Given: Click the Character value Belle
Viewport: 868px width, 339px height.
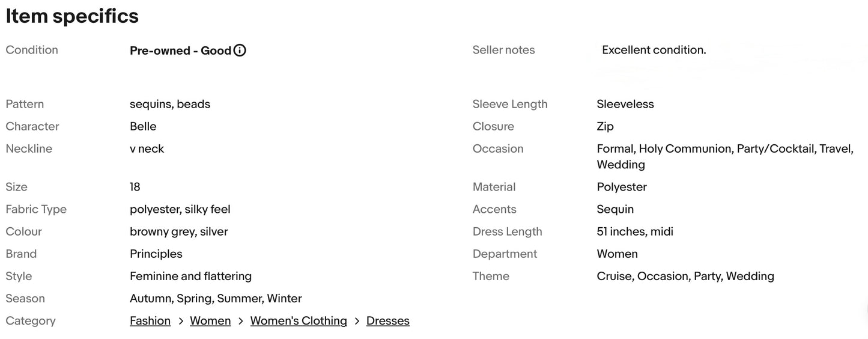Looking at the screenshot, I should click(143, 126).
